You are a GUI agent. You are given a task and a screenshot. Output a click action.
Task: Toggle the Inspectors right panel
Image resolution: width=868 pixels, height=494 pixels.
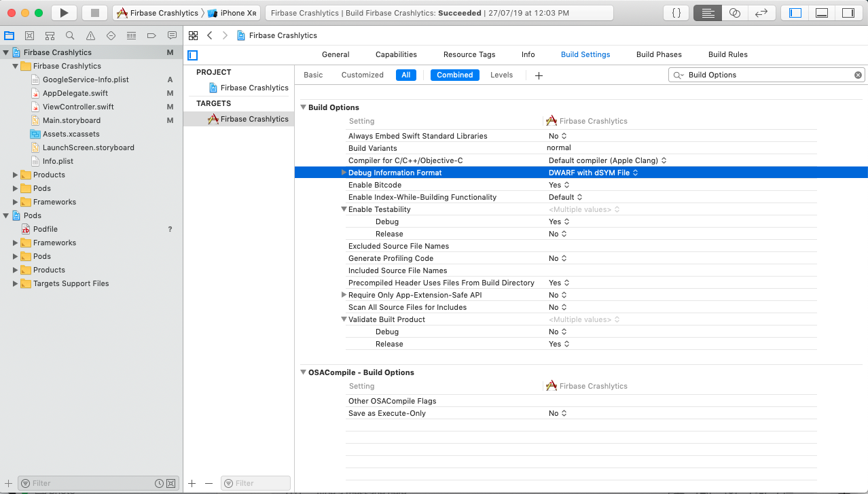click(x=847, y=13)
